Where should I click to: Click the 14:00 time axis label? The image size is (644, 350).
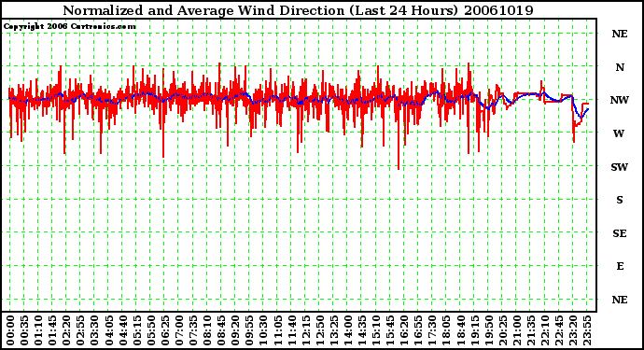347,330
